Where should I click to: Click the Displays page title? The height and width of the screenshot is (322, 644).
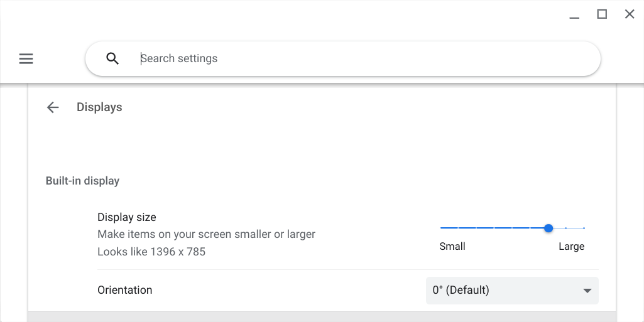coord(99,107)
